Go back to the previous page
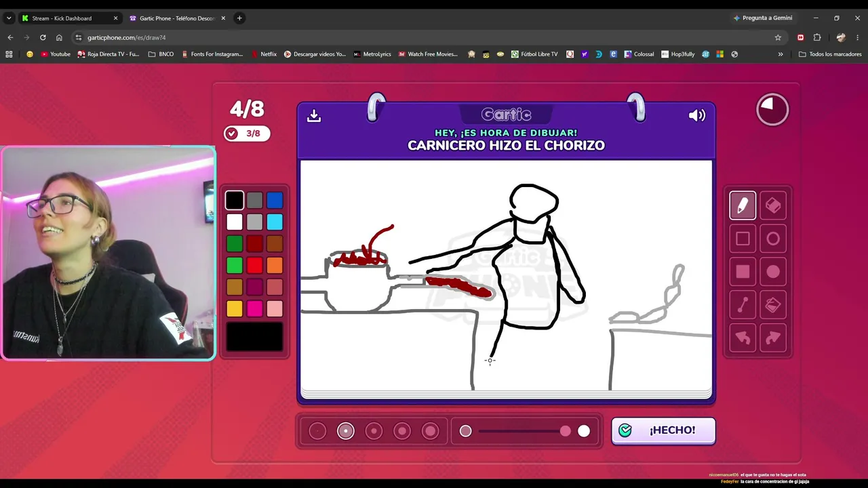 [x=10, y=37]
